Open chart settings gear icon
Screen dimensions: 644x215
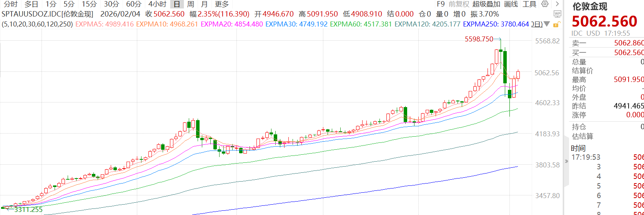click(x=544, y=4)
